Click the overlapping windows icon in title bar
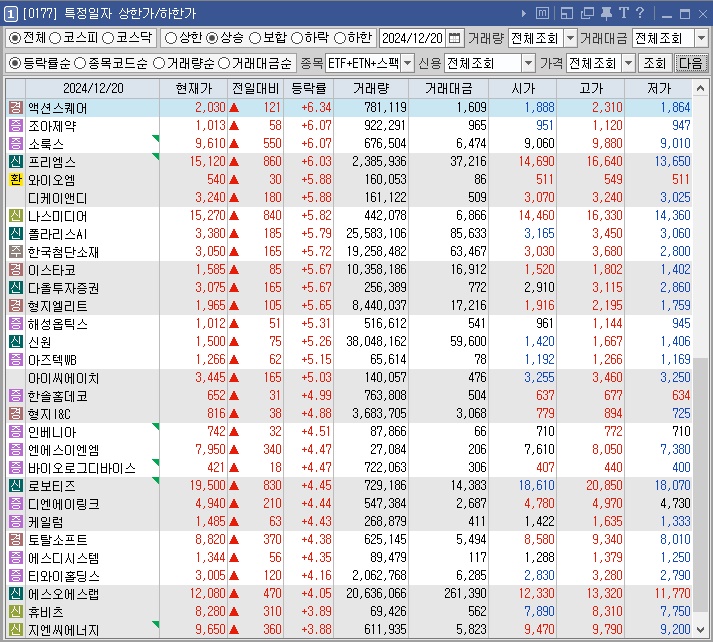 click(587, 13)
